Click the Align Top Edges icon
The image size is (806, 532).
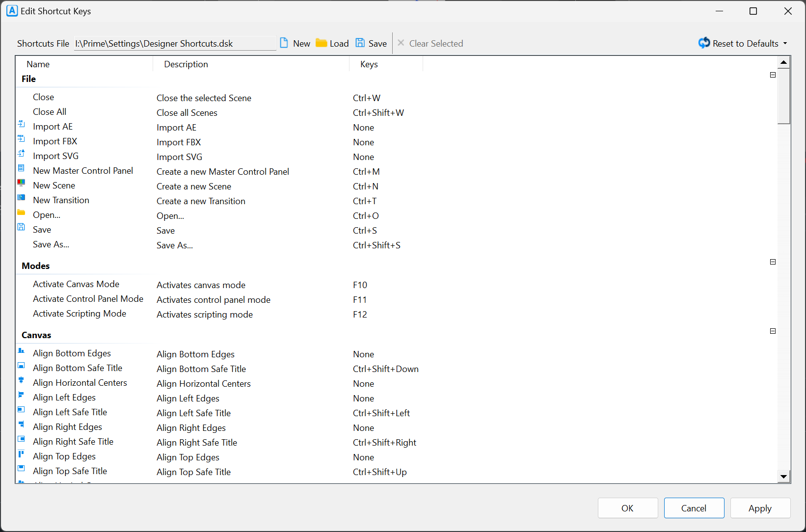coord(21,453)
